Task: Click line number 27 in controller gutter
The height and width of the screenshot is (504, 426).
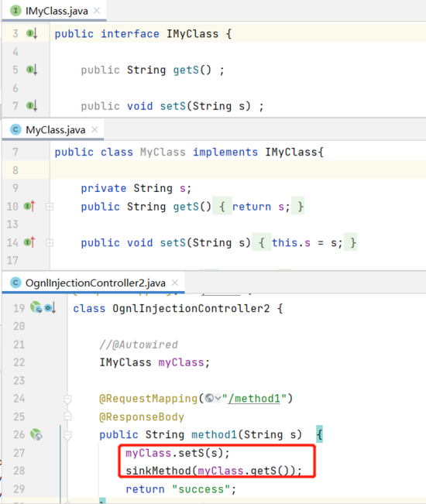Action: 19,453
